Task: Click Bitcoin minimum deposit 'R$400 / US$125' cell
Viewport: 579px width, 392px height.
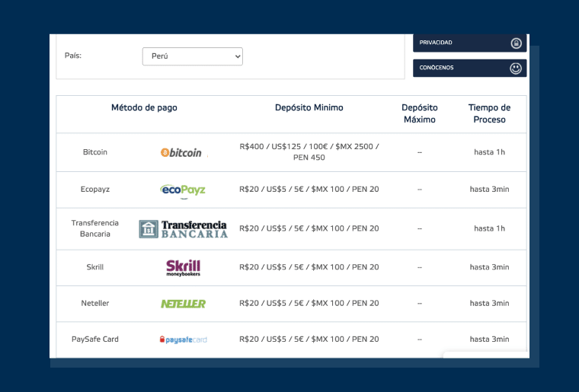Action: coord(309,152)
